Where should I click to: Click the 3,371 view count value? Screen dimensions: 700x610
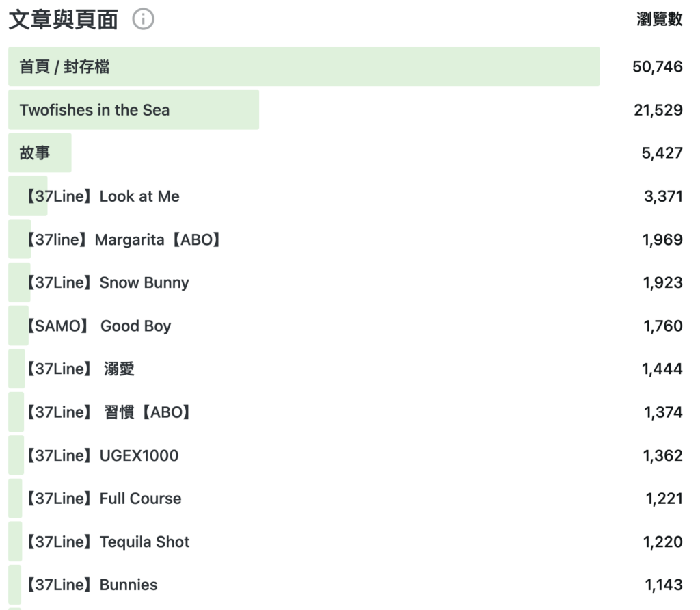[x=663, y=196]
